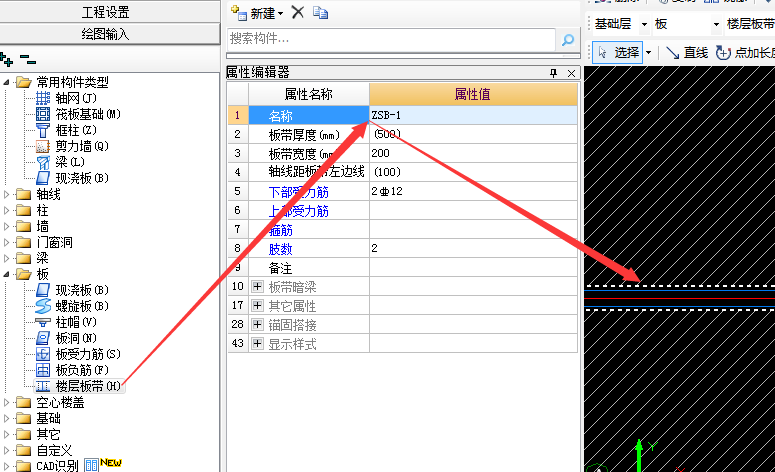Click the 箍筋 property link
The width and height of the screenshot is (775, 472).
(281, 230)
